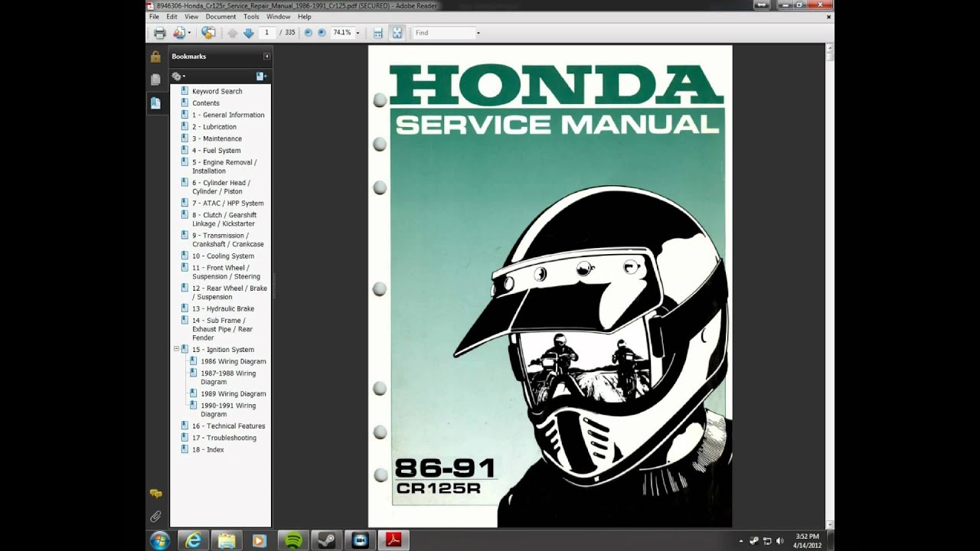Open 1990-1991 Wiring Diagram bookmark

coord(228,410)
